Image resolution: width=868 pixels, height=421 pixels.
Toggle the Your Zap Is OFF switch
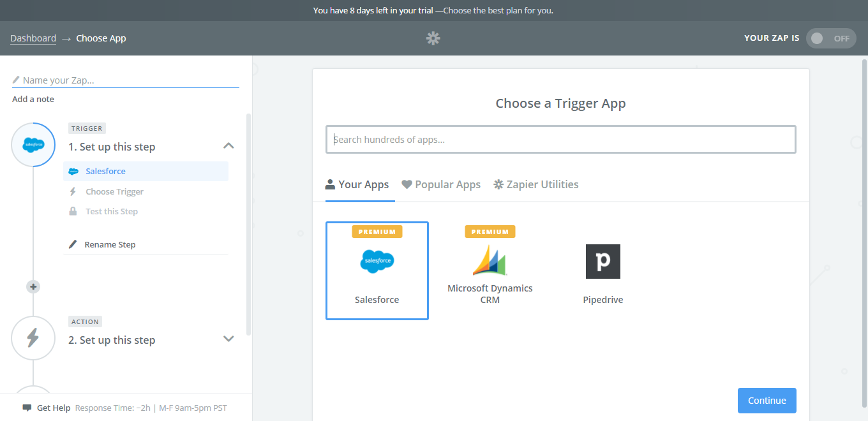coord(831,38)
